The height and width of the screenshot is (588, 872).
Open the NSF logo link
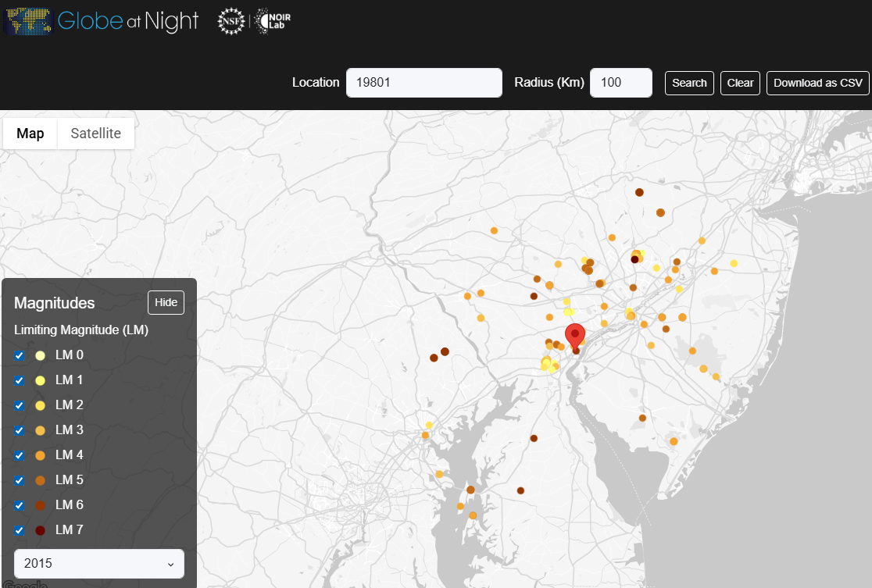[x=231, y=22]
